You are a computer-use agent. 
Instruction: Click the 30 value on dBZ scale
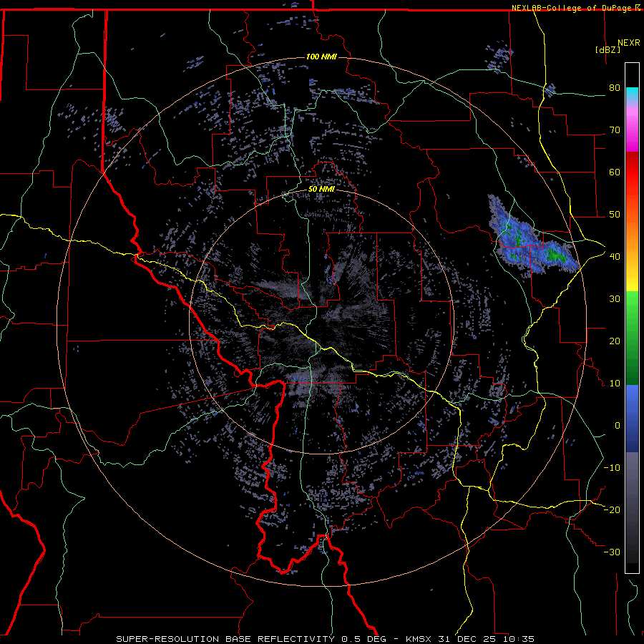pyautogui.click(x=615, y=299)
